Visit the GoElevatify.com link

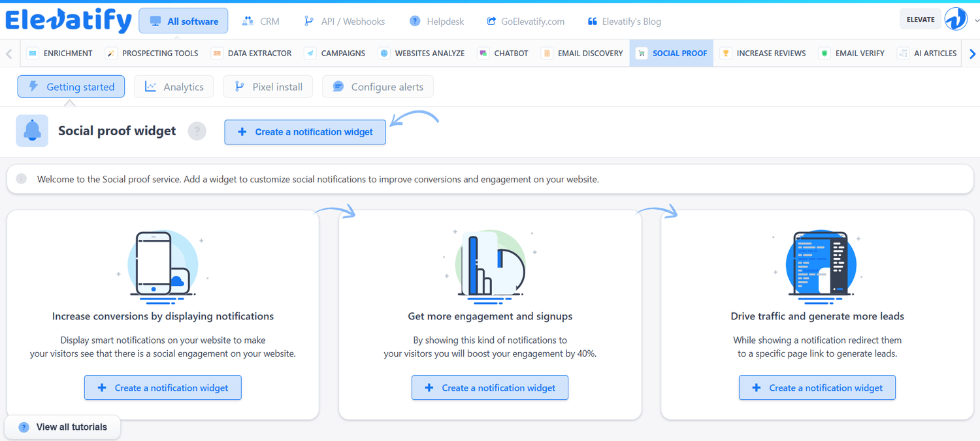(525, 22)
